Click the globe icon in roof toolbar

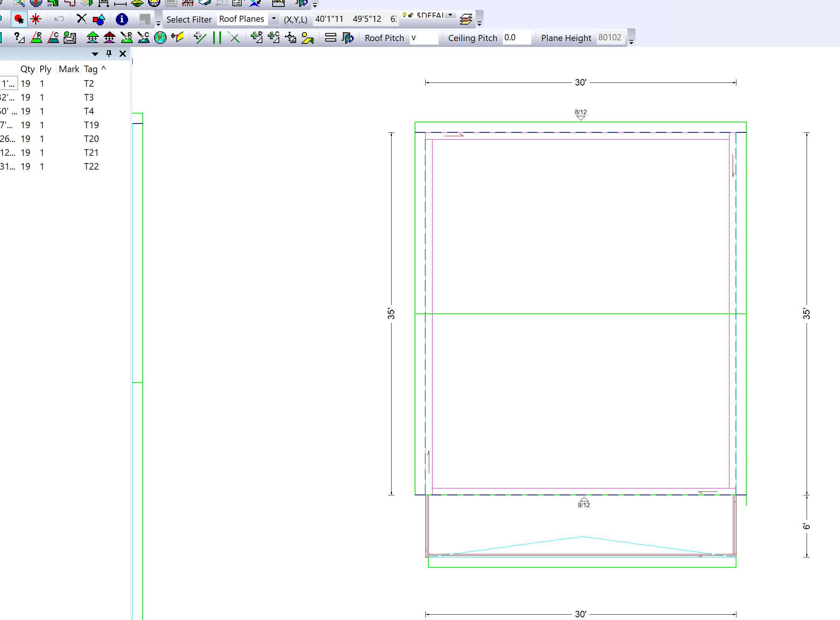160,38
